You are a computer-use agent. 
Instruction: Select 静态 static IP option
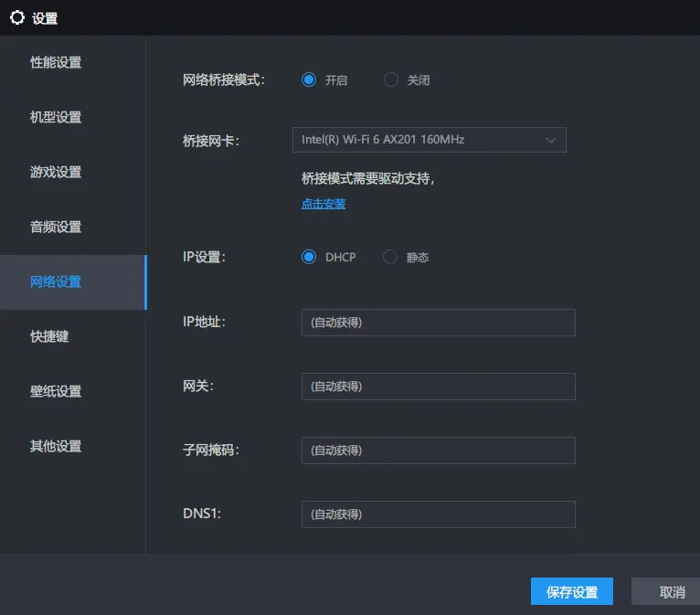[391, 258]
